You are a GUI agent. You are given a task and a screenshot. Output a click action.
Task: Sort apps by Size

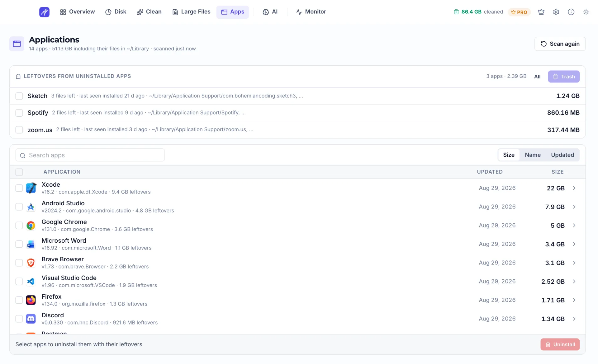pyautogui.click(x=509, y=155)
